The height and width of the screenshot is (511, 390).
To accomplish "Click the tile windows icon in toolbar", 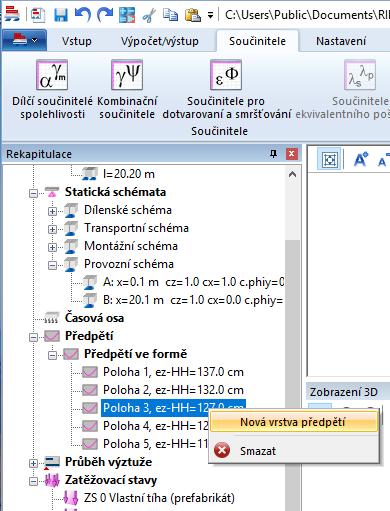I will click(x=127, y=15).
